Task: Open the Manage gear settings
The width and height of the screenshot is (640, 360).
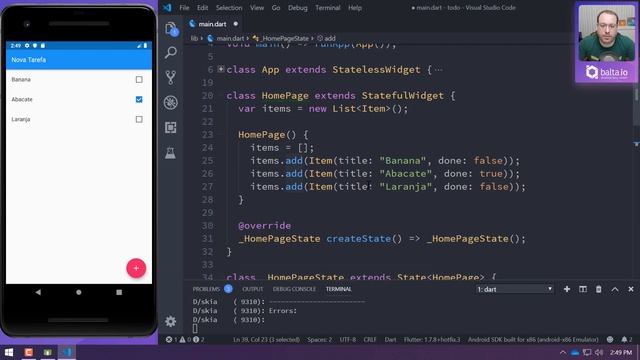Action: (x=171, y=321)
